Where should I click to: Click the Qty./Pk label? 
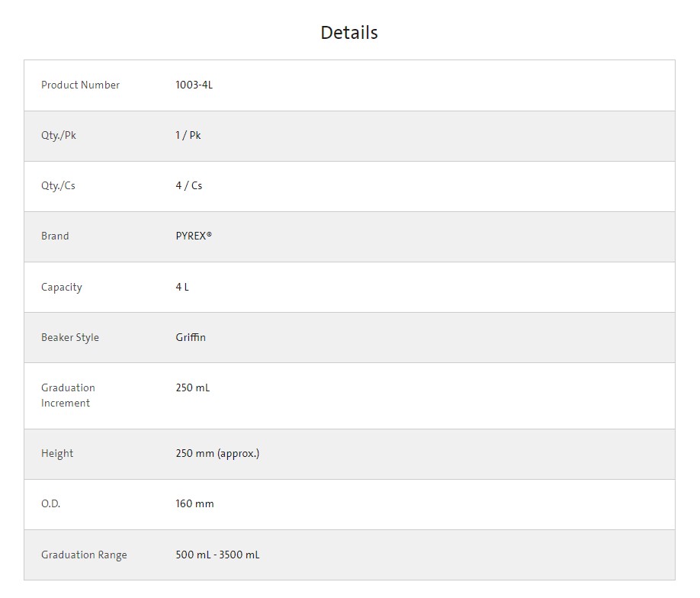(x=59, y=136)
